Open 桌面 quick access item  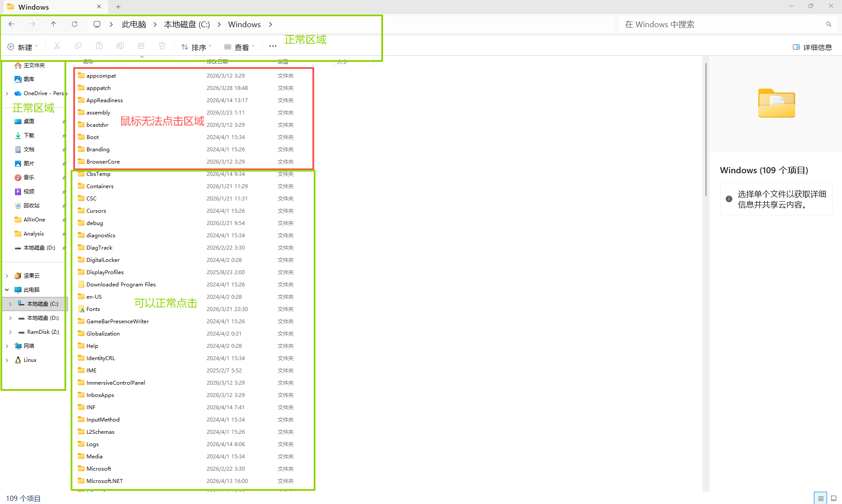(x=29, y=122)
